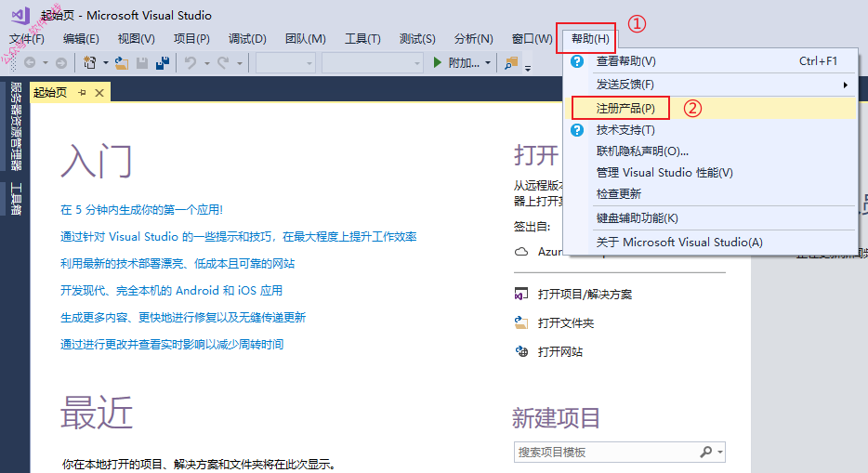Open the 服务器资源管理器 side panel tab
This screenshot has height=473, width=868.
tap(16, 126)
